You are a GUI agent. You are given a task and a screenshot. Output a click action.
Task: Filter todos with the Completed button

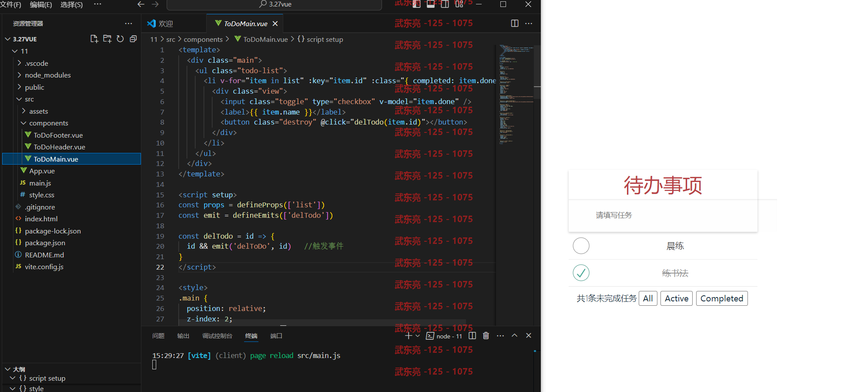[722, 298]
